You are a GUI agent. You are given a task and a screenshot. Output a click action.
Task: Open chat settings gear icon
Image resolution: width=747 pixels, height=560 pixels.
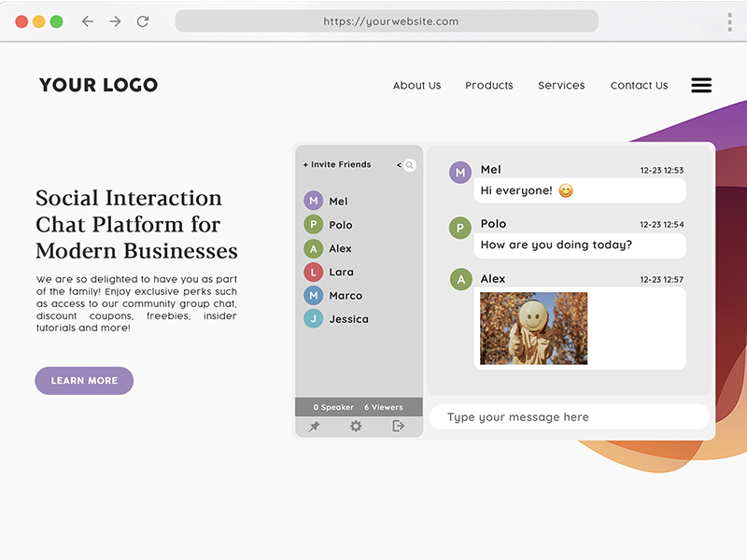pyautogui.click(x=356, y=427)
